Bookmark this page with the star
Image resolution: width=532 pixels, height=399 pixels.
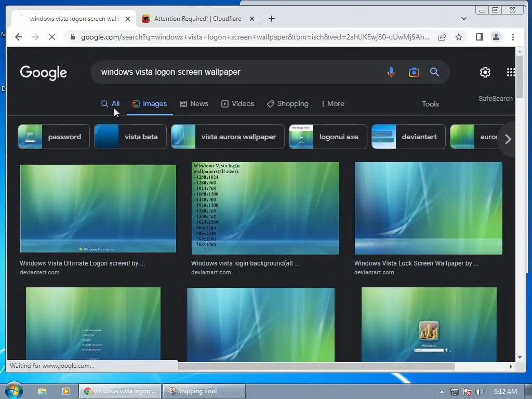coord(459,37)
